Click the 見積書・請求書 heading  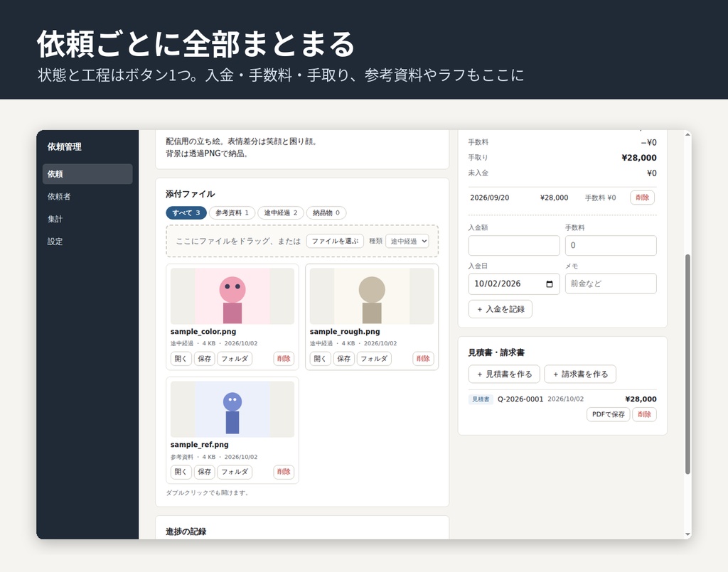coord(496,352)
